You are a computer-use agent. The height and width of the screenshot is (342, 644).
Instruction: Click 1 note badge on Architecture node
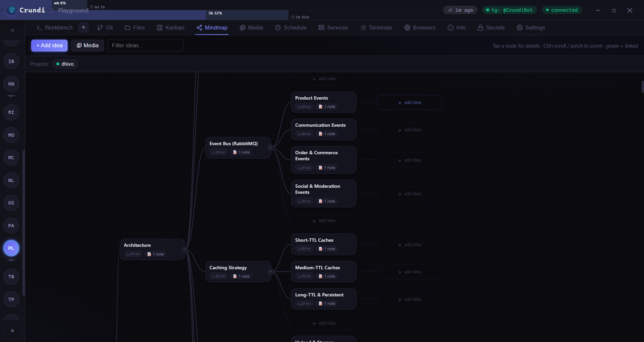tap(156, 254)
